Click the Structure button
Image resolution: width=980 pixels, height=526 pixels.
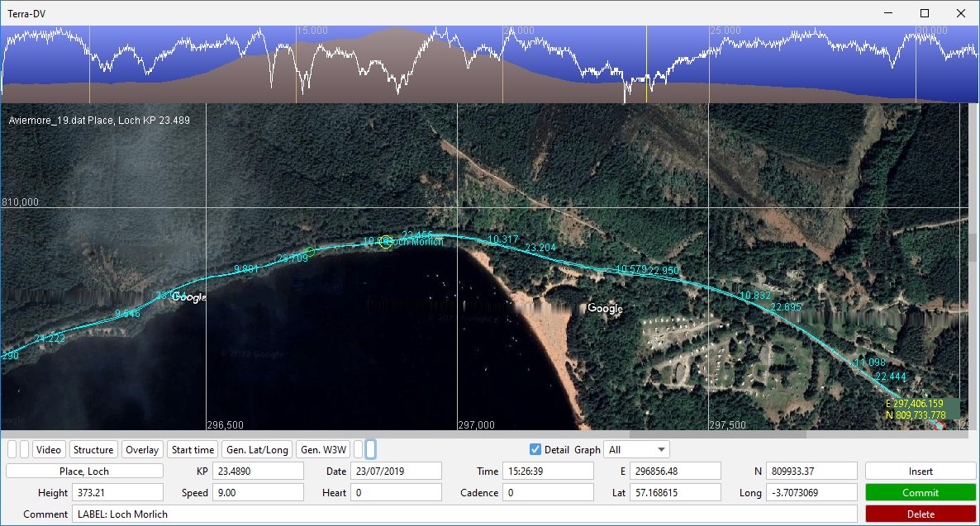coord(93,450)
